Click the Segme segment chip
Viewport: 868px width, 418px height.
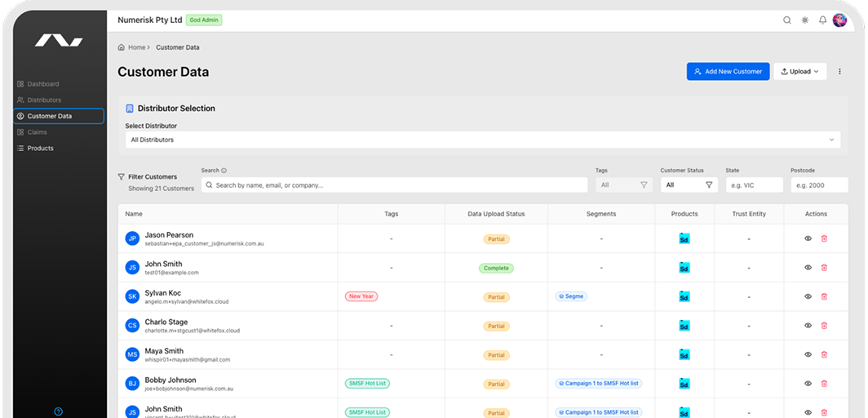click(571, 296)
